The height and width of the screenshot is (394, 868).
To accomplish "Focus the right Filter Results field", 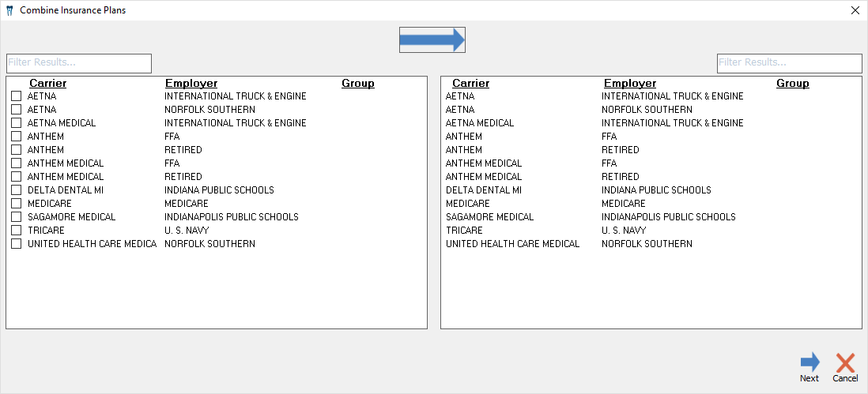I will coord(790,63).
